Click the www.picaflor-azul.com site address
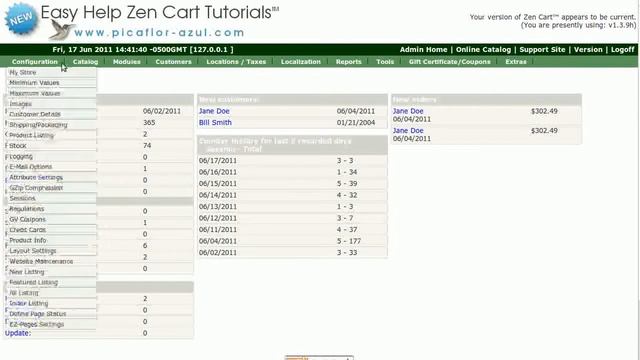 coord(159,32)
